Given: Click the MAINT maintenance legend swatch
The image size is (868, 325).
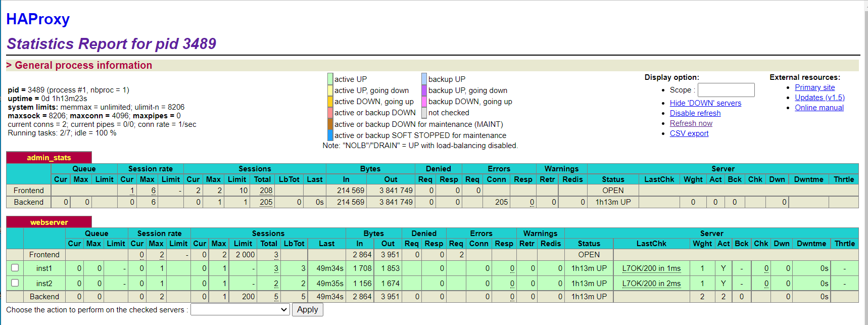Looking at the screenshot, I should (330, 124).
